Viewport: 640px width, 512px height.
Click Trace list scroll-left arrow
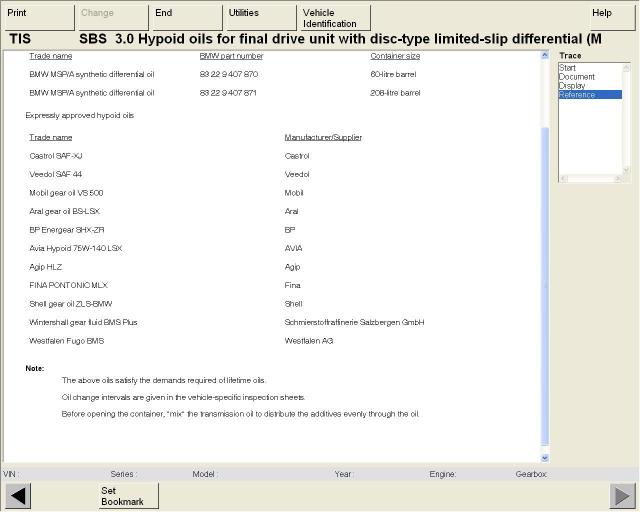(563, 178)
